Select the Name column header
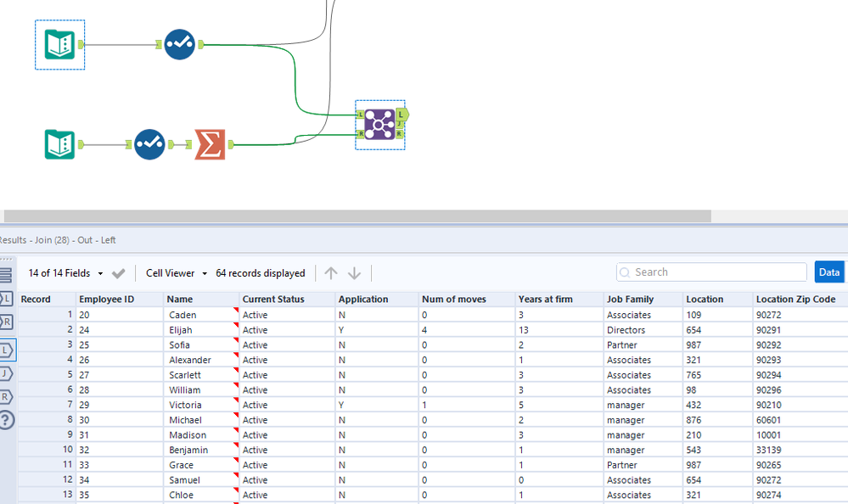The height and width of the screenshot is (504, 848). click(x=201, y=299)
